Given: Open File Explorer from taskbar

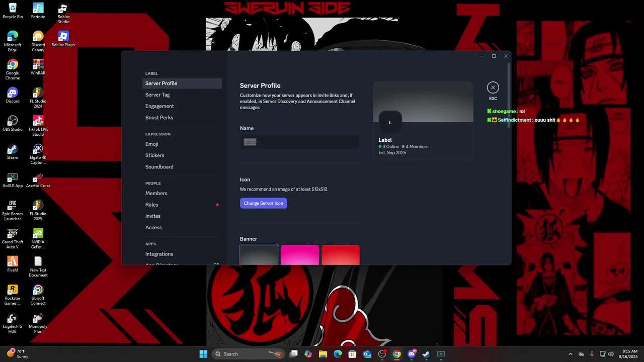Looking at the screenshot, I should (x=323, y=354).
